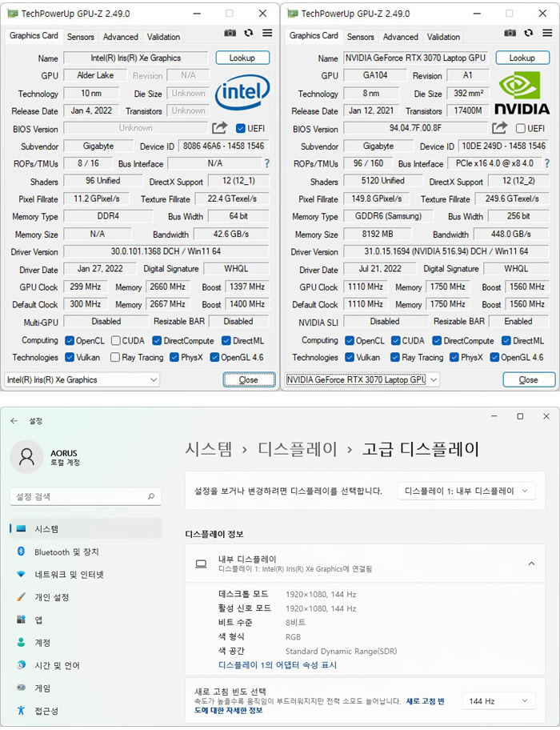Image resolution: width=560 pixels, height=730 pixels.
Task: Toggle OpenCL checkbox in Intel window
Action: 70,341
